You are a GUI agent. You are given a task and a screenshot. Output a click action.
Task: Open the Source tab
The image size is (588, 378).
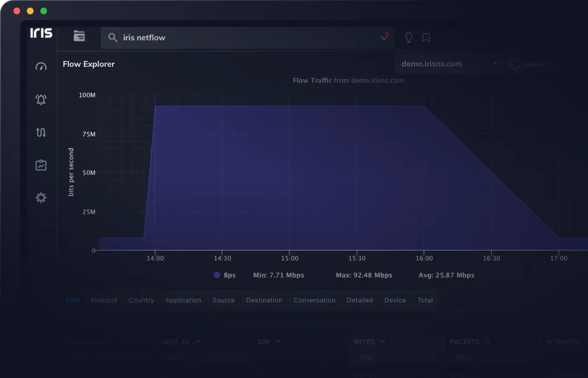(223, 300)
